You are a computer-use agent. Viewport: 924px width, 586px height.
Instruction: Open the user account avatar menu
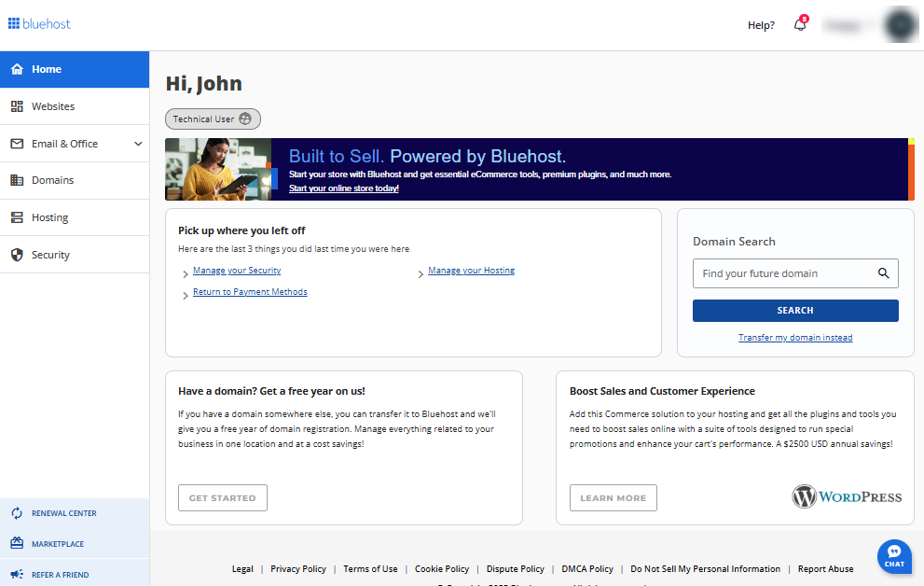pyautogui.click(x=900, y=24)
